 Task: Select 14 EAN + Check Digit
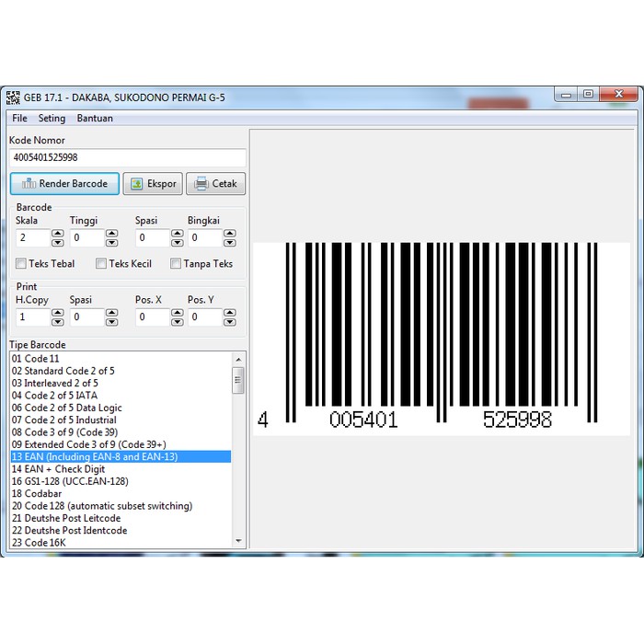click(x=121, y=469)
